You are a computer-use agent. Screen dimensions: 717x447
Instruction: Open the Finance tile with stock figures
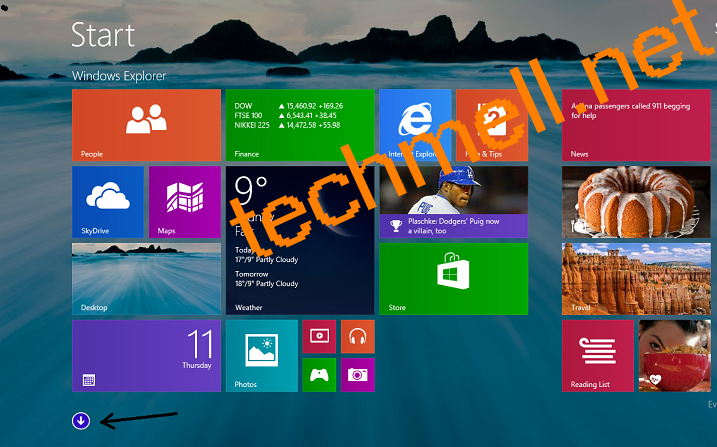(x=300, y=125)
